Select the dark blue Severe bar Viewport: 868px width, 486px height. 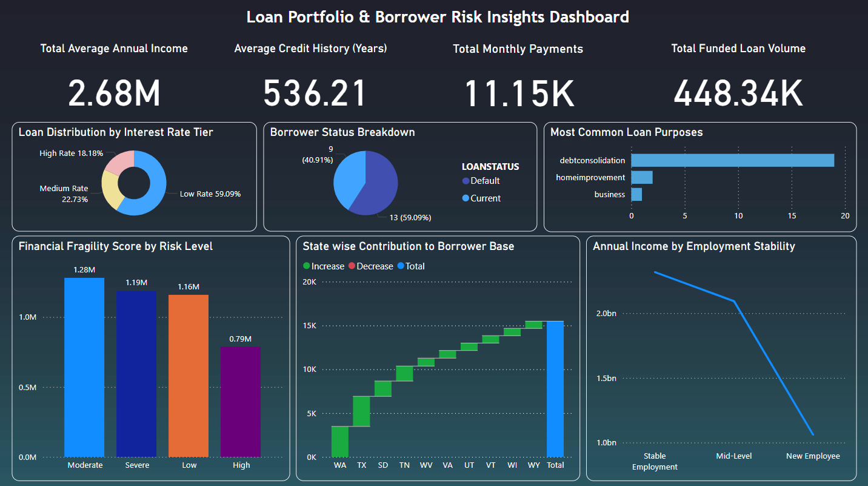(136, 374)
